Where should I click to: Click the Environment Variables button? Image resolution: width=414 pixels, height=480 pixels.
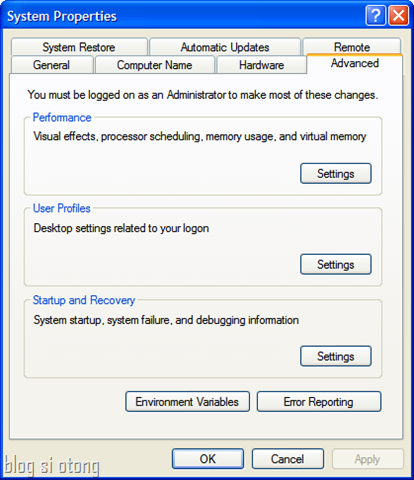(187, 402)
